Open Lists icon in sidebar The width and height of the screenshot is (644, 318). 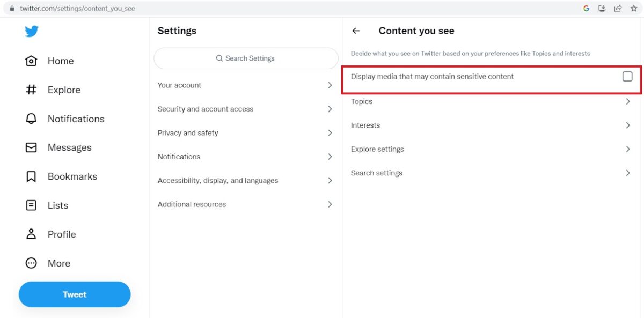click(x=31, y=205)
